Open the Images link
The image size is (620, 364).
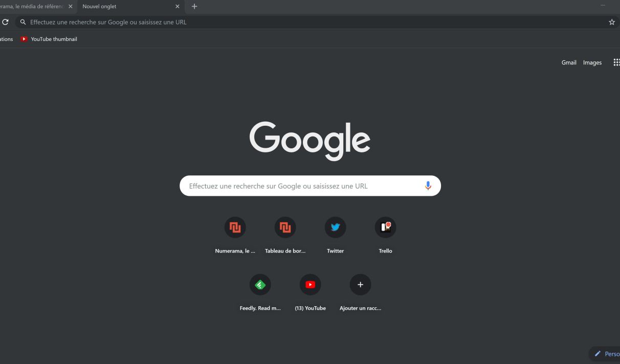pyautogui.click(x=592, y=62)
